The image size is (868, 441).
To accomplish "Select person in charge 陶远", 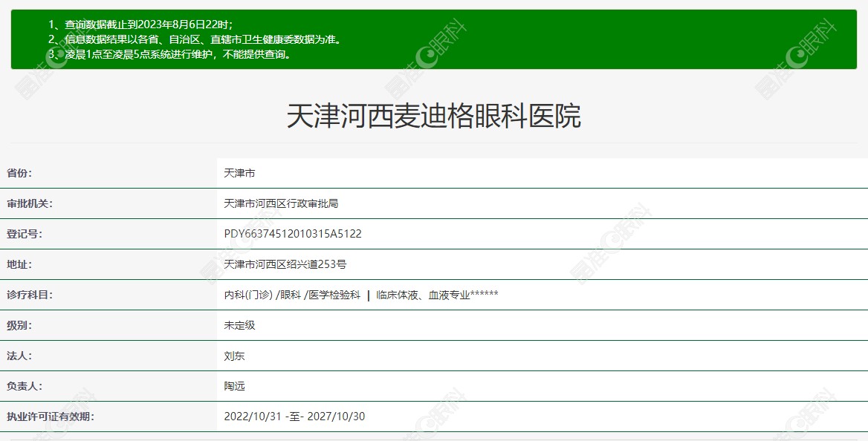I will (x=234, y=386).
